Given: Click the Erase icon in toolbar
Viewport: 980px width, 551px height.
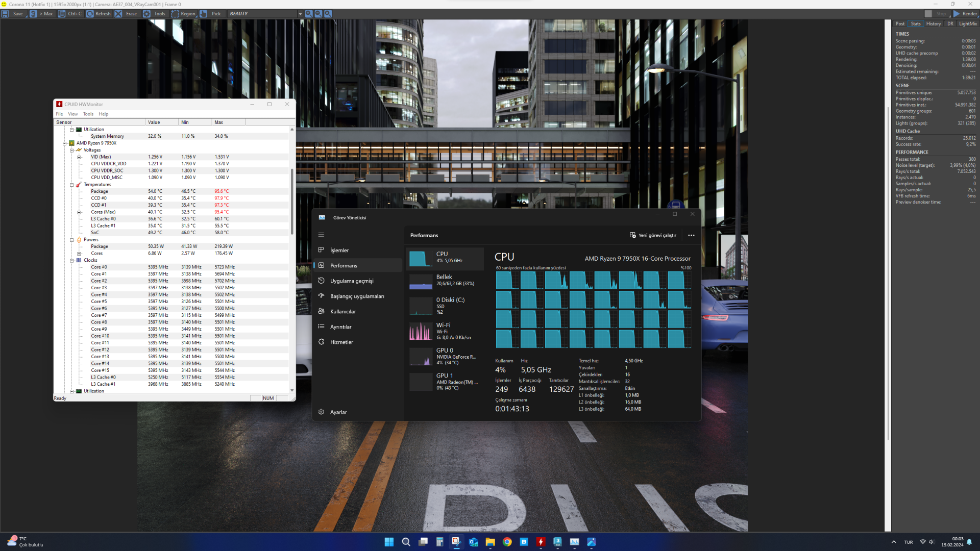Looking at the screenshot, I should pyautogui.click(x=118, y=14).
